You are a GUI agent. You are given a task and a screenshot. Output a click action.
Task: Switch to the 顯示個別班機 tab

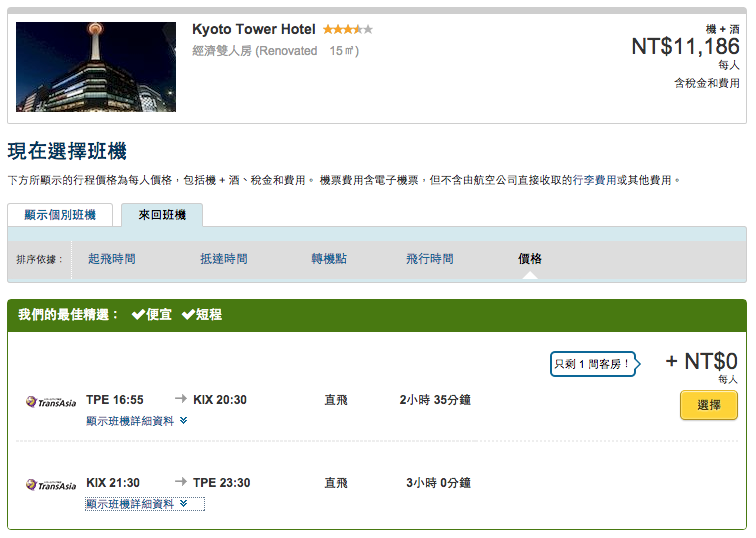[60, 215]
